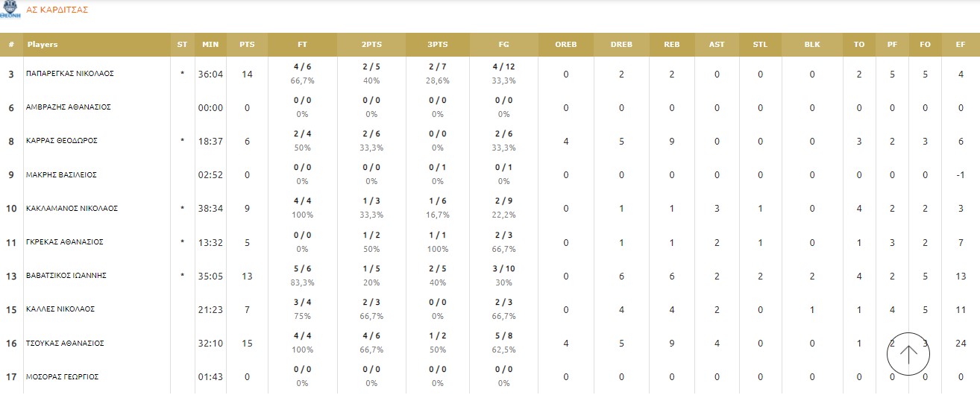Screen dimensions: 980x395
Task: Sort by 3PTS column header
Action: pos(438,45)
